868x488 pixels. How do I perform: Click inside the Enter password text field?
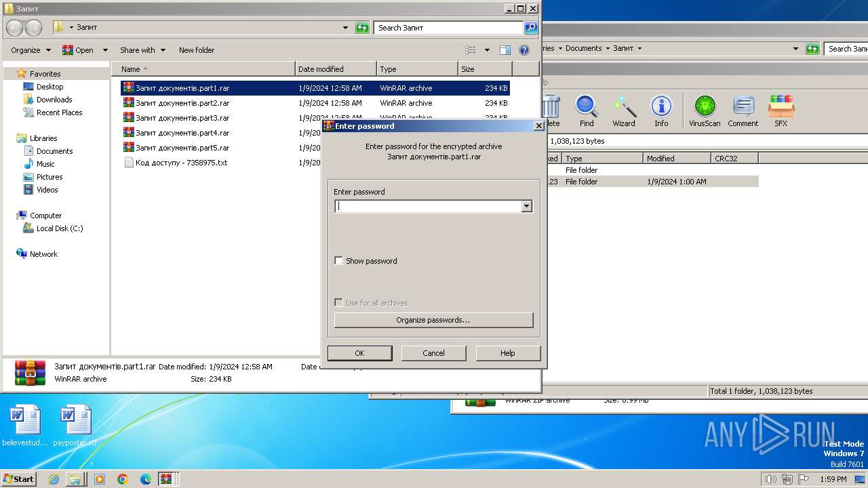pyautogui.click(x=428, y=206)
